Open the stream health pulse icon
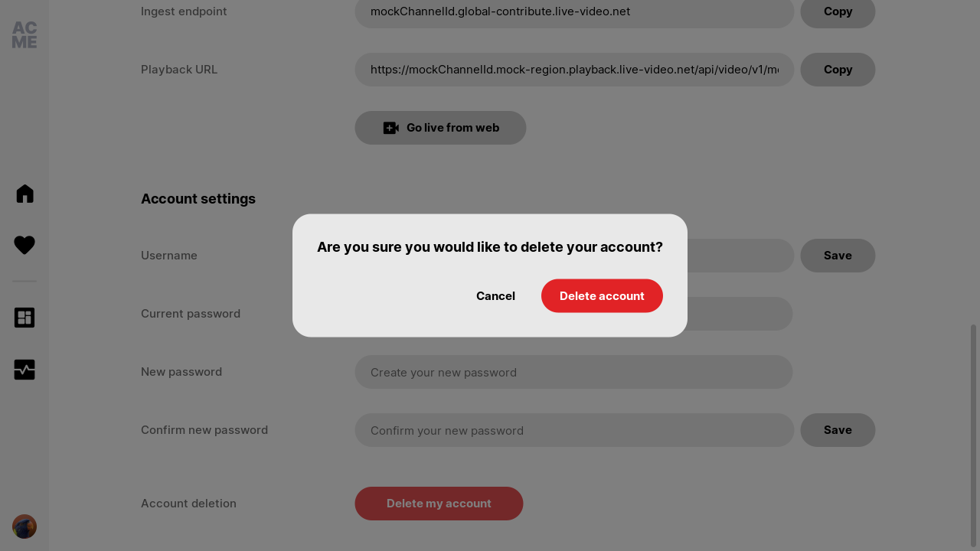 [x=24, y=370]
